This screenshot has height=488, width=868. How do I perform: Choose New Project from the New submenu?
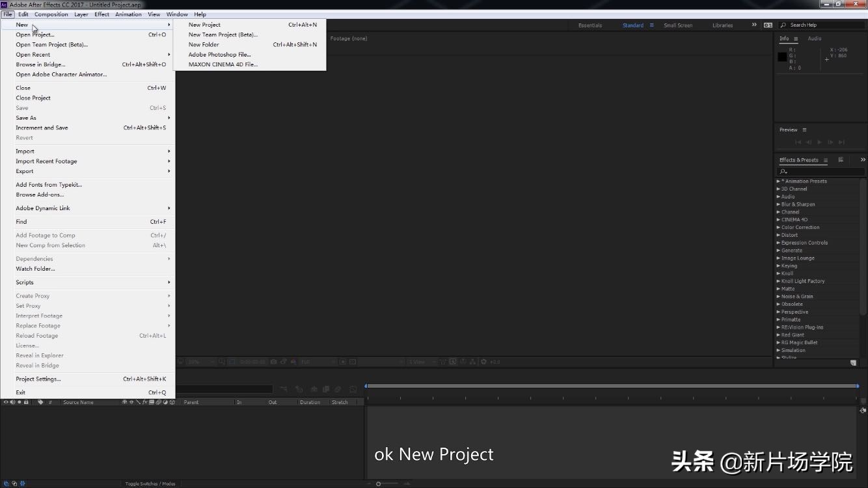tap(204, 25)
